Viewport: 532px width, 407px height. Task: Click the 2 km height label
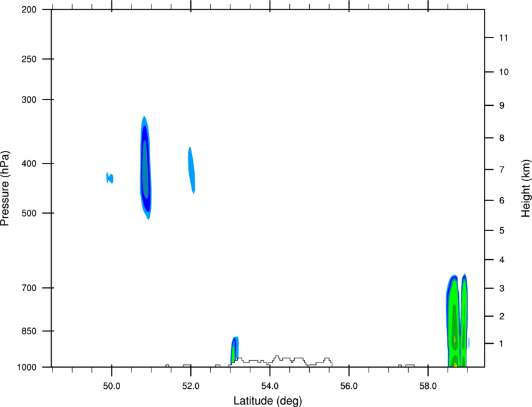502,316
